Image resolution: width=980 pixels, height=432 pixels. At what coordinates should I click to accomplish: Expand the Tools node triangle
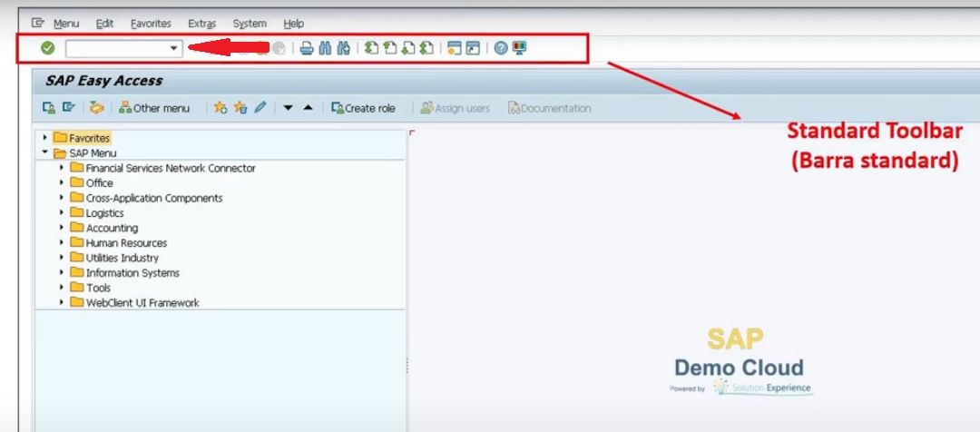[62, 288]
